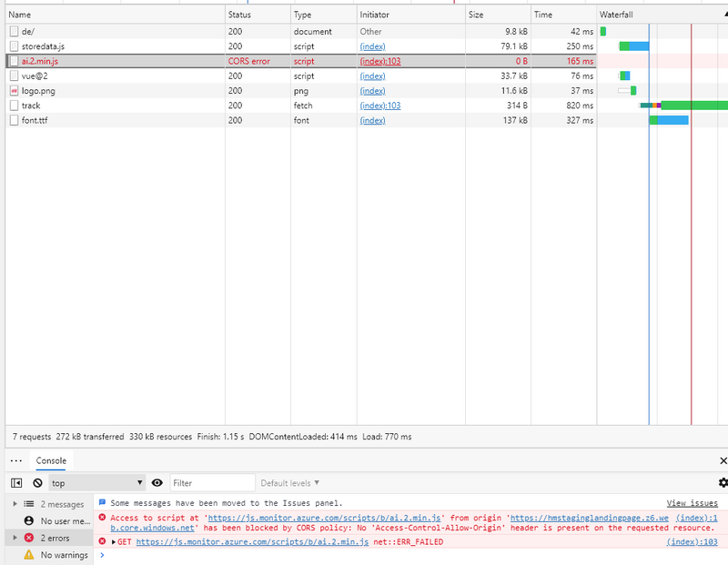The height and width of the screenshot is (565, 728).
Task: Create live expression using eye icon
Action: coord(157,483)
